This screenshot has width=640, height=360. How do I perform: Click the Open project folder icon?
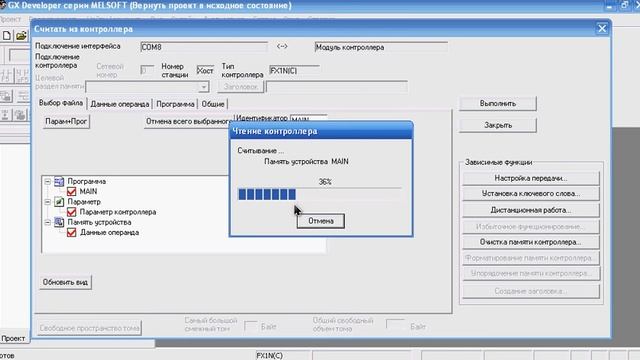point(21,36)
